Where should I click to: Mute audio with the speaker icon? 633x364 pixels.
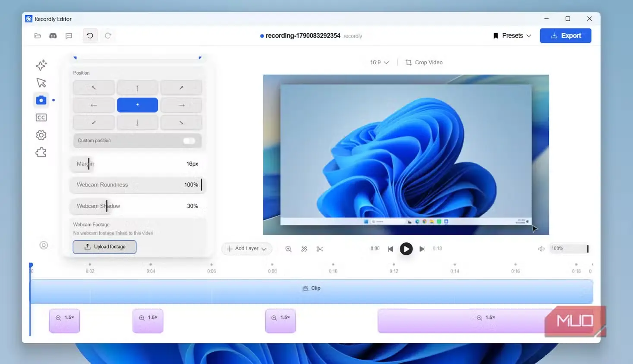(541, 249)
